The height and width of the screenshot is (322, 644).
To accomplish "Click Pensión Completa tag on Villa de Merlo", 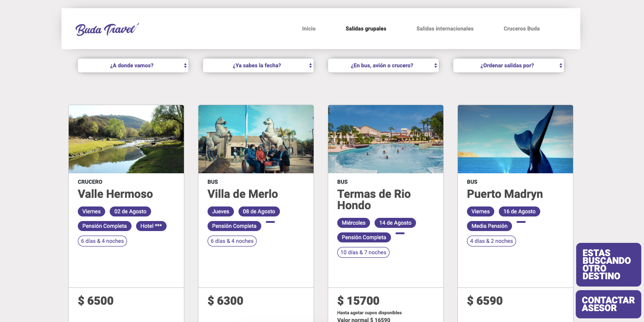I will pos(234,226).
